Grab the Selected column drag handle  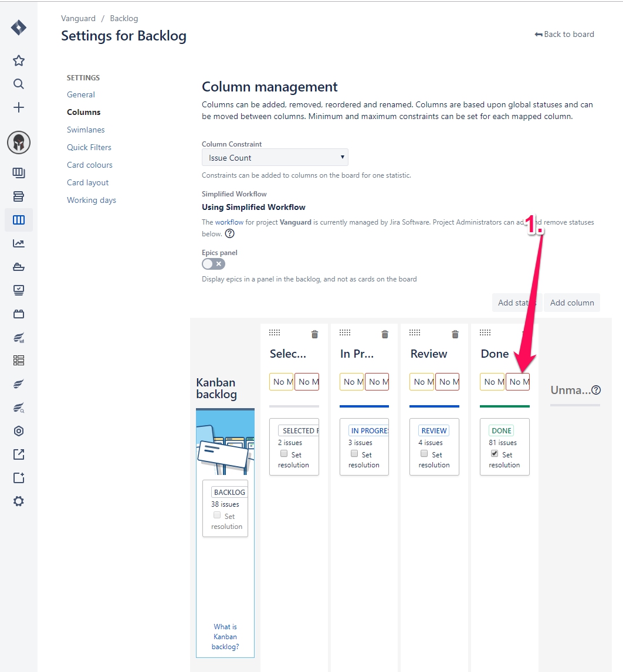(x=275, y=332)
